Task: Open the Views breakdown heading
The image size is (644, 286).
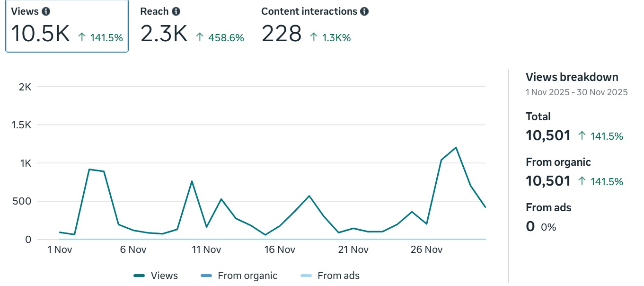Action: [572, 77]
